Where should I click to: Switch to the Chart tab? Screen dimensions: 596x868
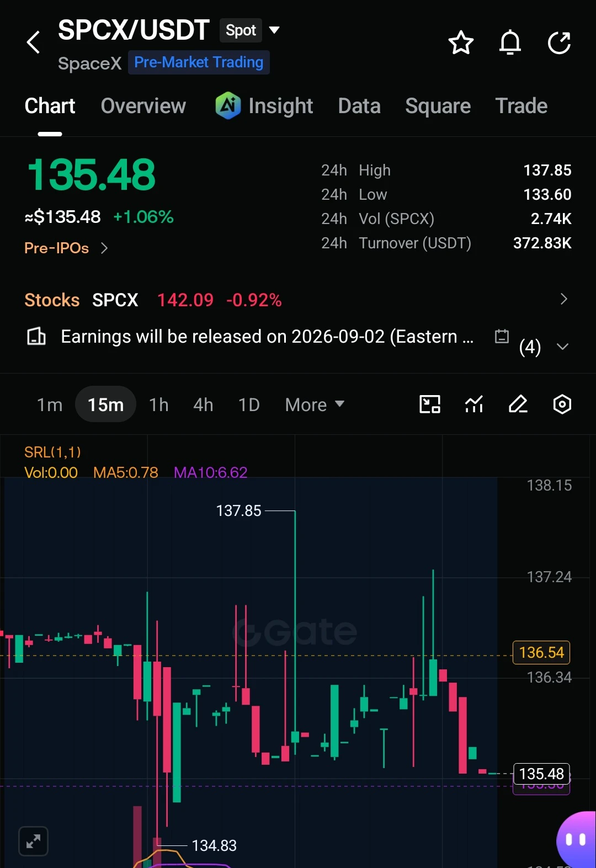[50, 106]
